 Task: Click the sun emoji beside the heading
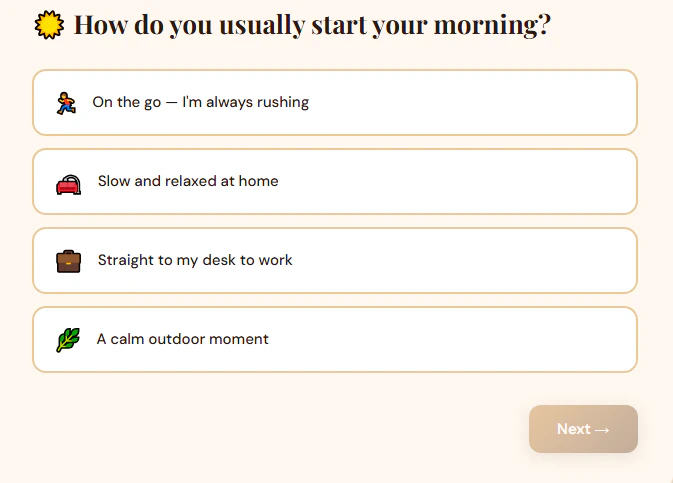(x=49, y=24)
